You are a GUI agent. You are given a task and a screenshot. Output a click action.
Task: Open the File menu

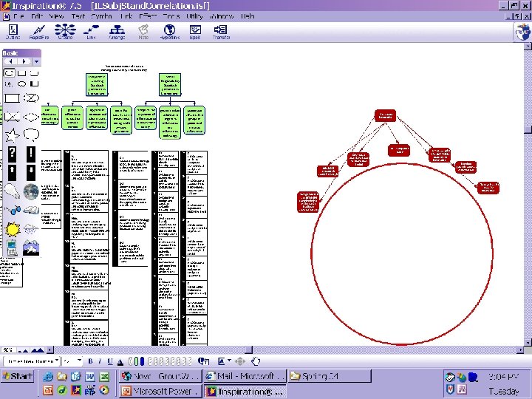pos(18,16)
